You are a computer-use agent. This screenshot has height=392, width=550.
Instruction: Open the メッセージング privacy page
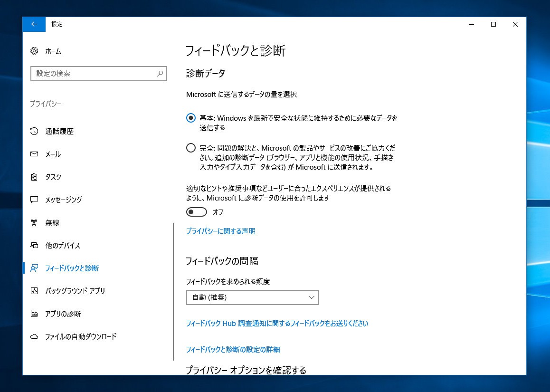64,200
